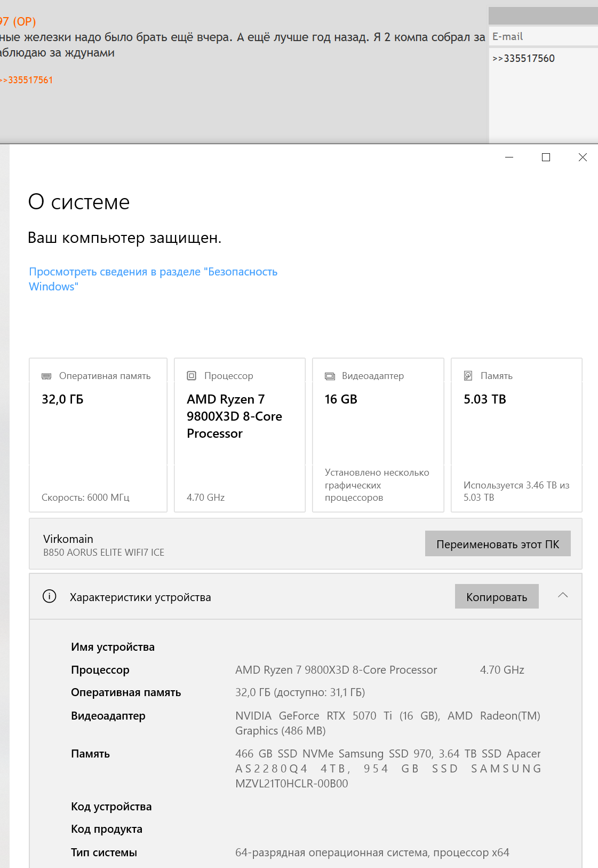Open reply link >>335517561
The image size is (598, 868).
pos(27,80)
